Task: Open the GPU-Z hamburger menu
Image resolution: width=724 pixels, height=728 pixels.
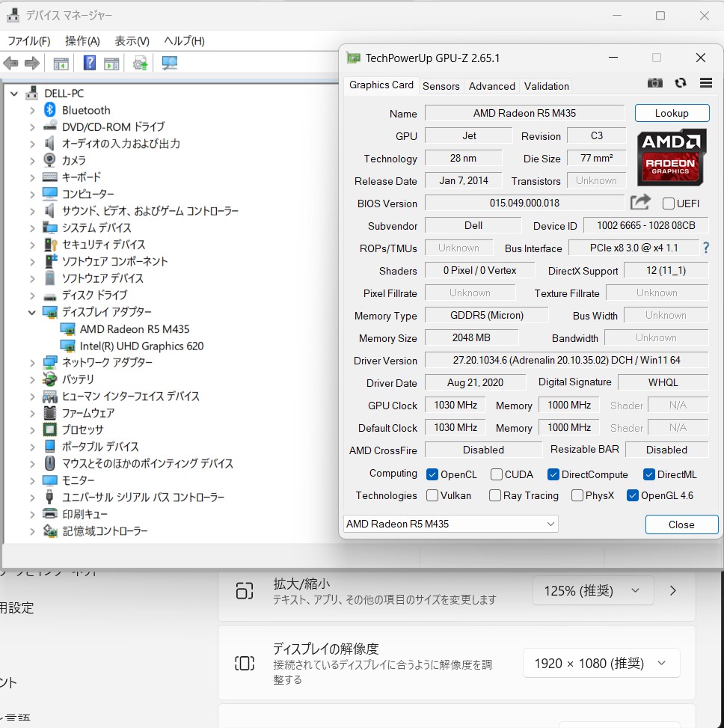Action: click(706, 83)
